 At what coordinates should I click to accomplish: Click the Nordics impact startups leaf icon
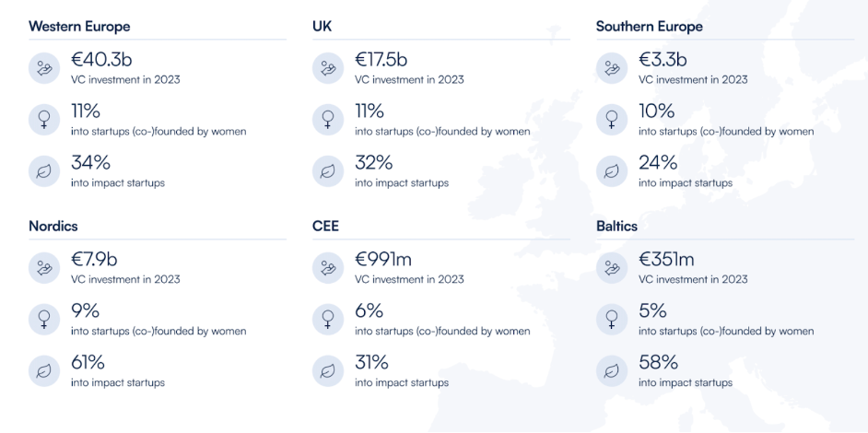pos(44,371)
